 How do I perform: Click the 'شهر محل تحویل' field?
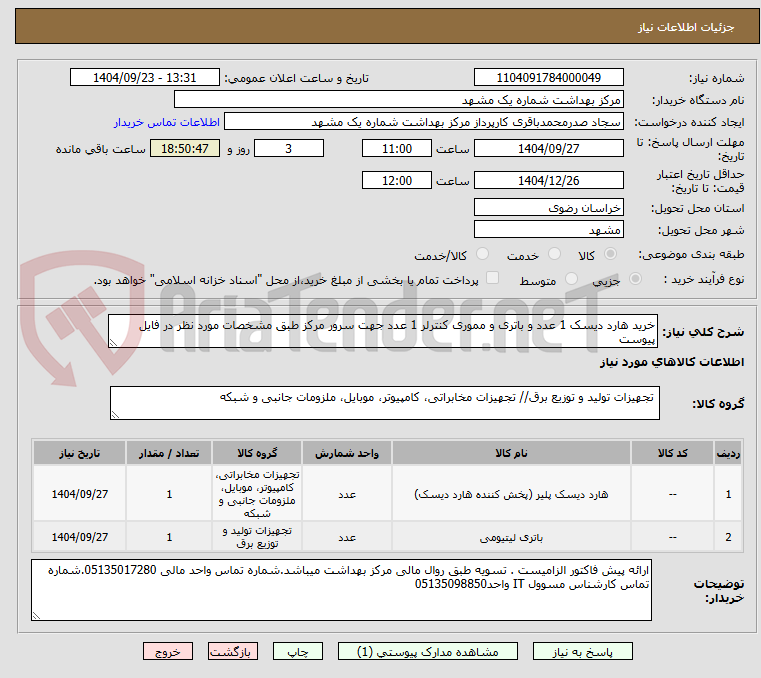(x=548, y=229)
